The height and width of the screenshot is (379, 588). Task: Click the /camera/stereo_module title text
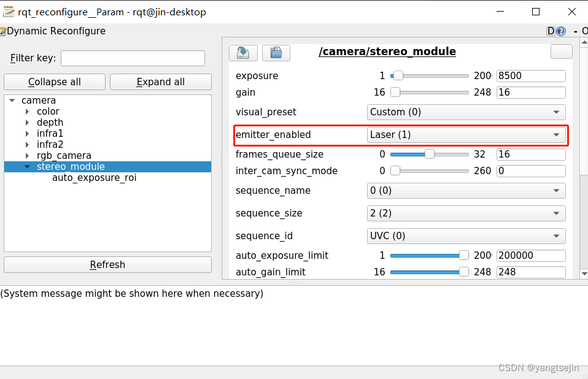click(x=387, y=52)
